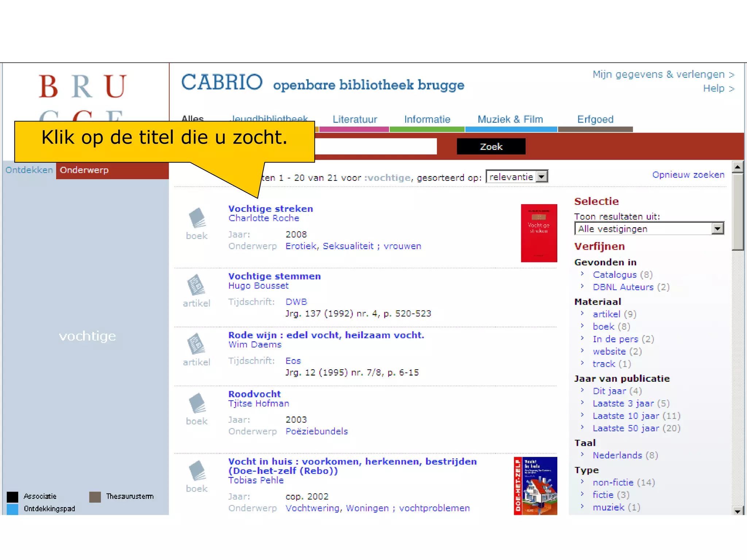Switch to the Alles tab
747x560 pixels.
(193, 119)
